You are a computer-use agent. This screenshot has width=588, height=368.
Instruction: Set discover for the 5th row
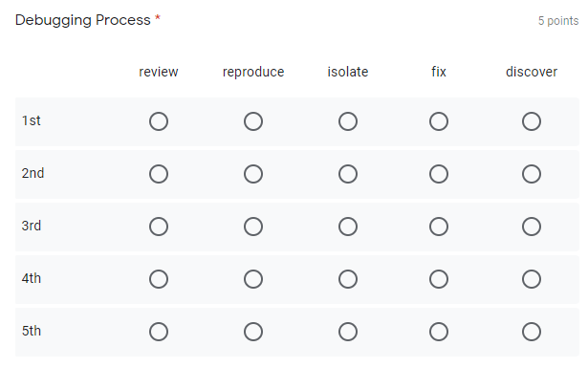click(532, 332)
